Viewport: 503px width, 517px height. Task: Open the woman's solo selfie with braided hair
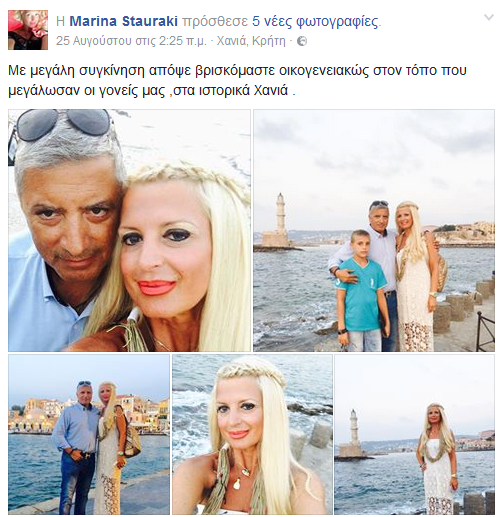252,434
